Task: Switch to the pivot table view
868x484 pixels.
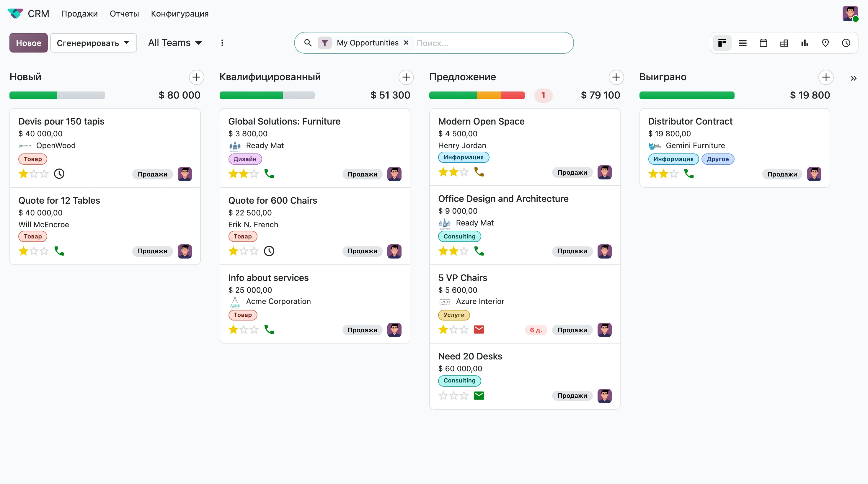Action: (784, 43)
